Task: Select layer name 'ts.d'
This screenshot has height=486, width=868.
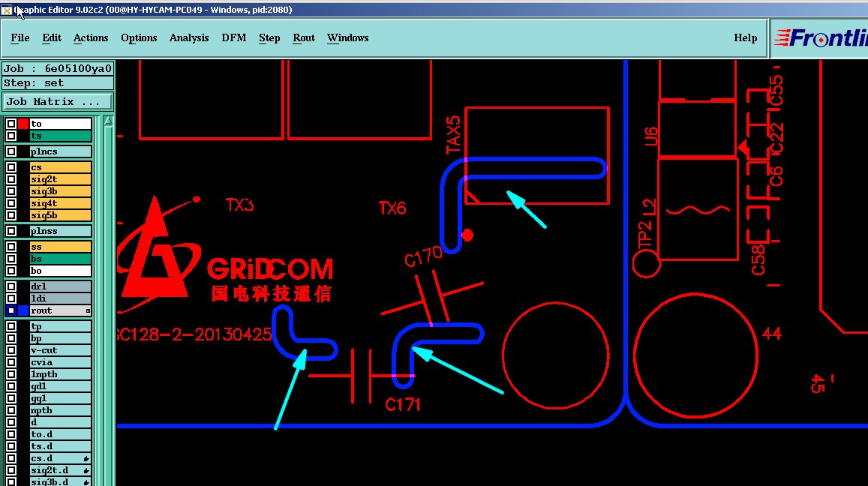Action: tap(60, 446)
